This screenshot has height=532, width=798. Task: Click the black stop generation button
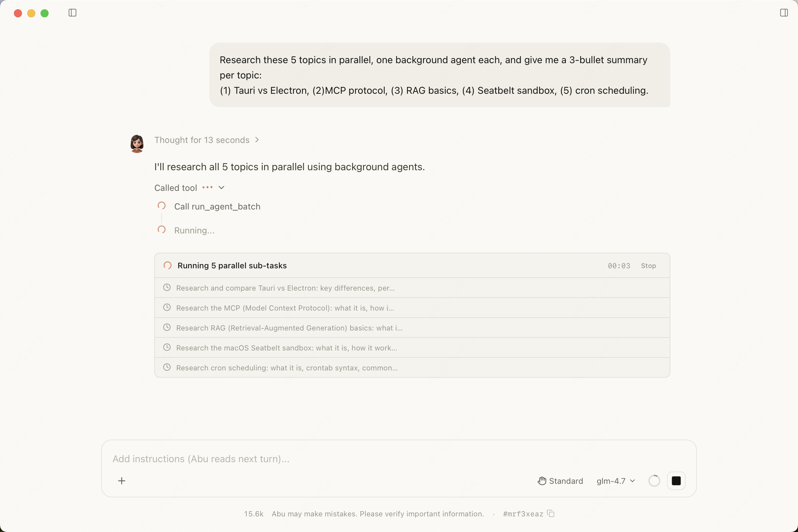pos(676,481)
